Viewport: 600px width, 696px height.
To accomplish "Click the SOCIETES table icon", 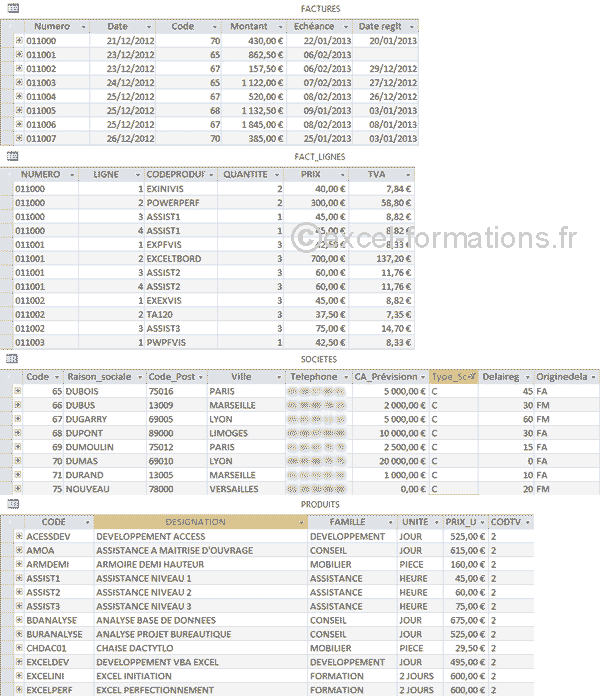I will pyautogui.click(x=12, y=359).
